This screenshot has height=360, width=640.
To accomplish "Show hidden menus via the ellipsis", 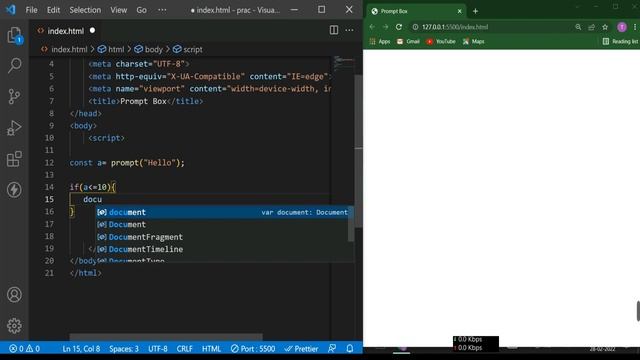I will (x=162, y=10).
